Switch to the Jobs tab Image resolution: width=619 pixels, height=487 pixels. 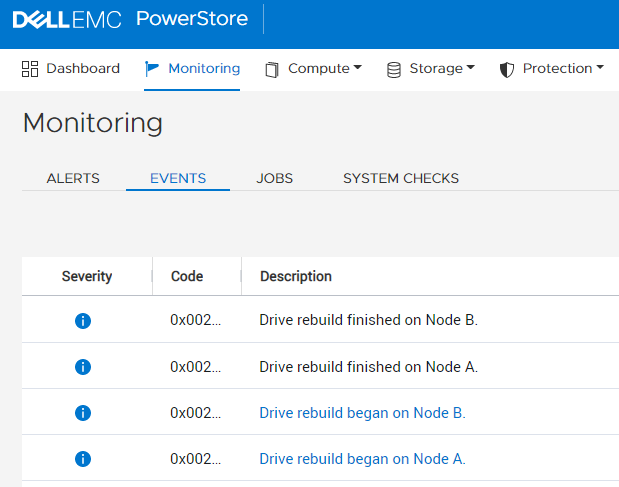(274, 179)
